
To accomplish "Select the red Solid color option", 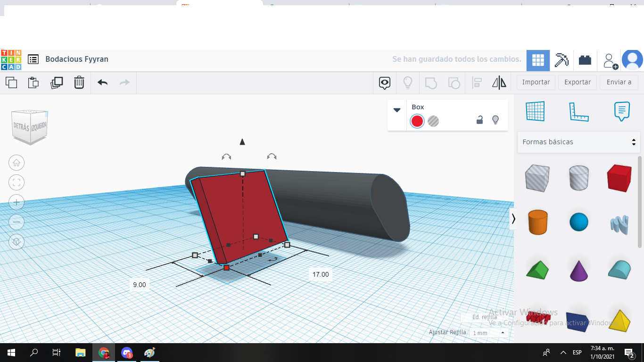I will 417,121.
